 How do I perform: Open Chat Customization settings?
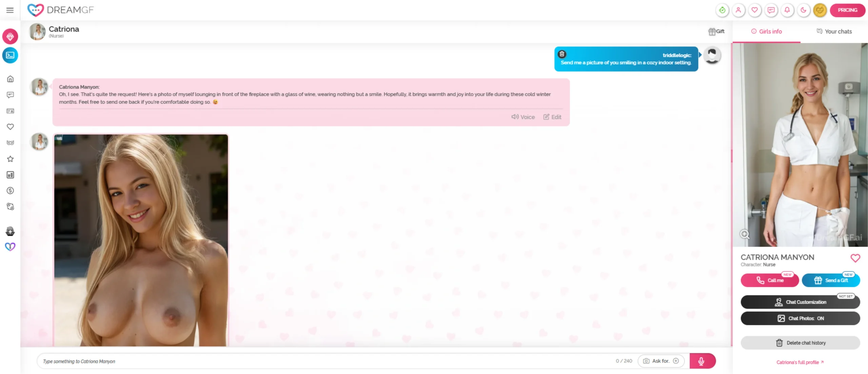[x=800, y=302]
